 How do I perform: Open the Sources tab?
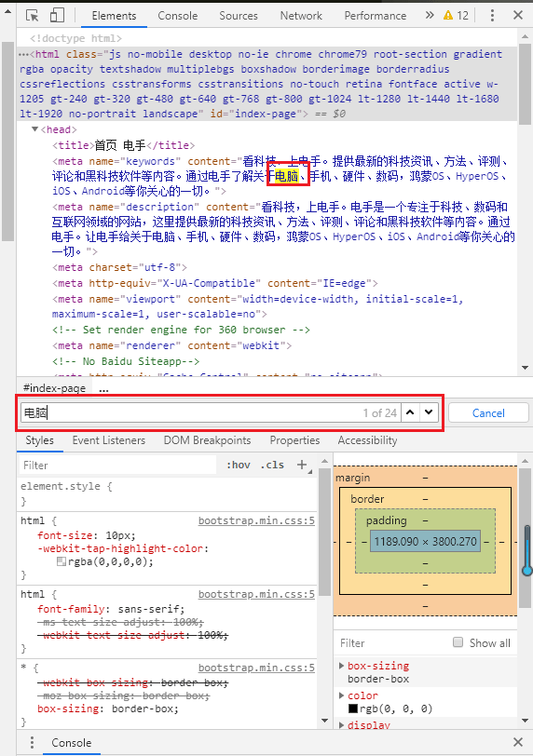239,16
